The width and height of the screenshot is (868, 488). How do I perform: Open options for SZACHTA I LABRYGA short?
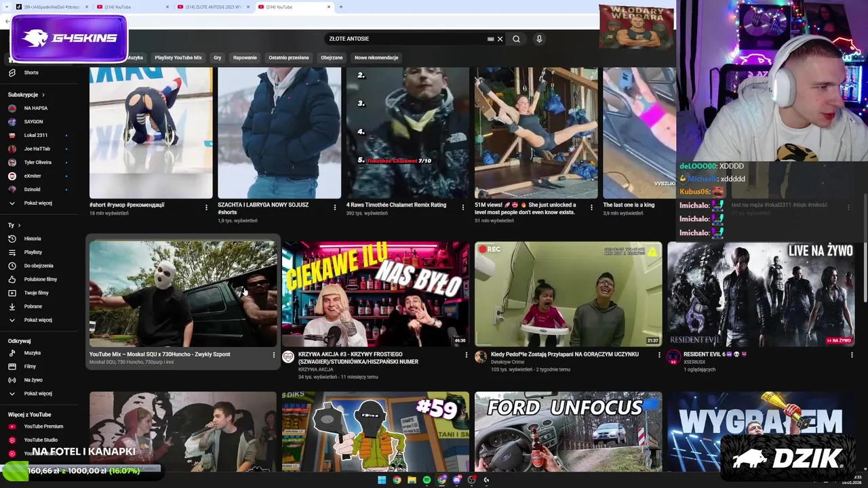335,207
